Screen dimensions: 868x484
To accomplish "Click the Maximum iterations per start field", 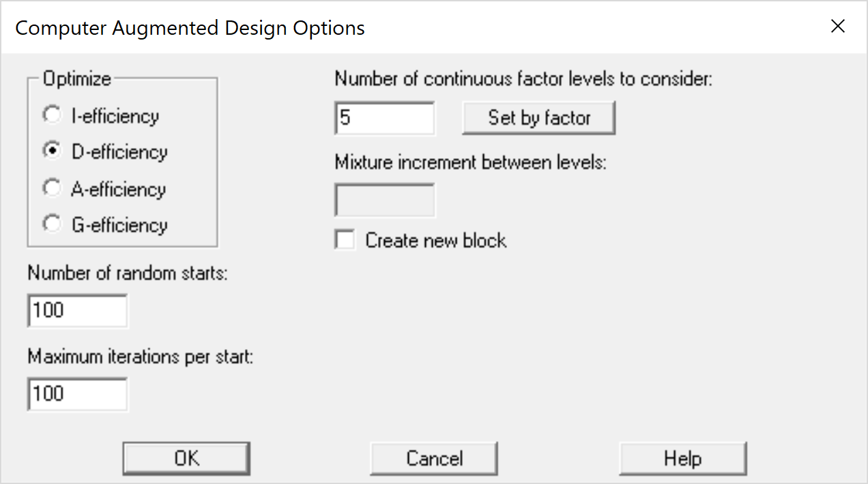I will tap(78, 394).
